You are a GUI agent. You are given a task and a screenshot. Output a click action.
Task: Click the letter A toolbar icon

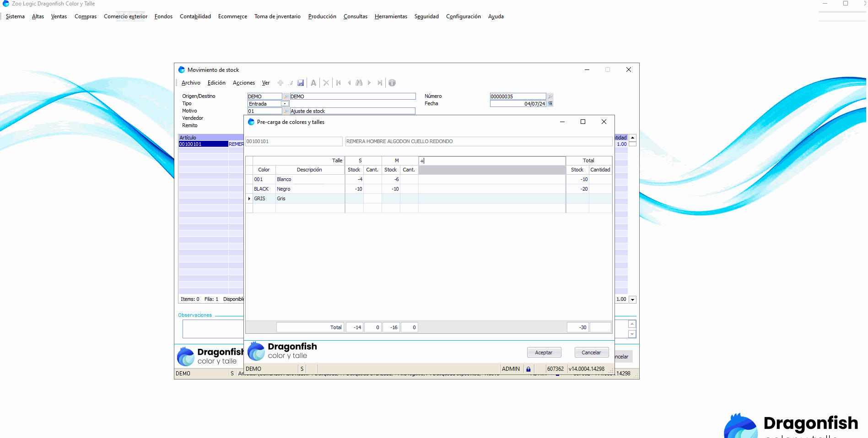313,83
